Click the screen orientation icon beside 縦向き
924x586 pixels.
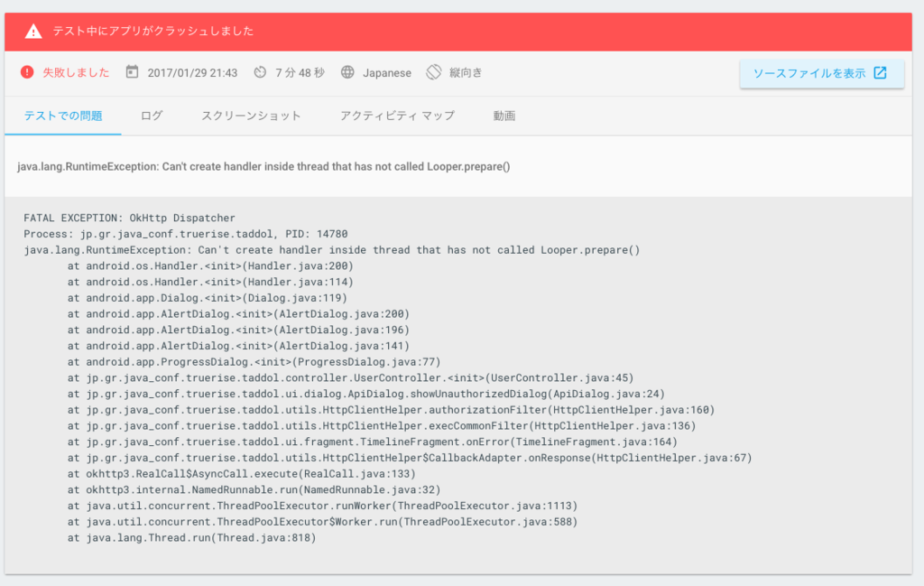434,72
